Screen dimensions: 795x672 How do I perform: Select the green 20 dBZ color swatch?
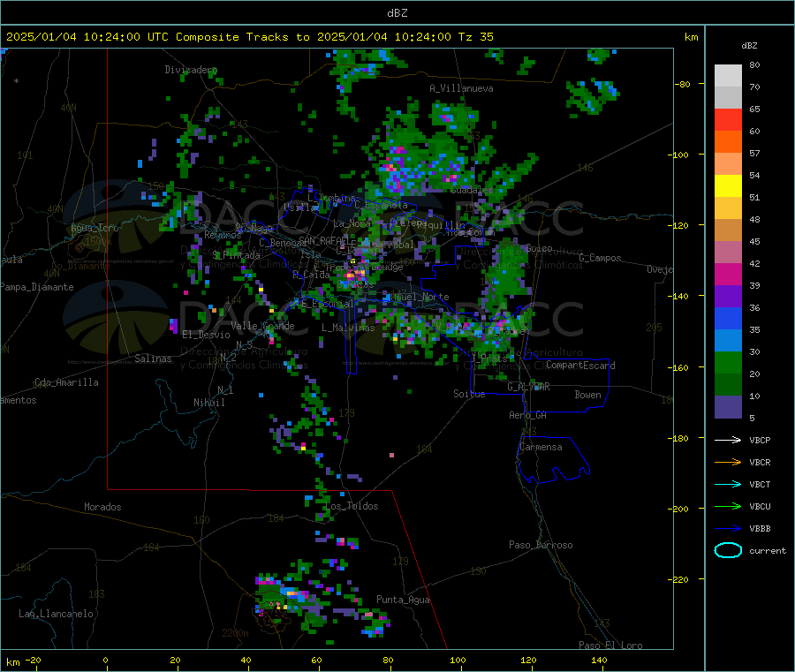click(x=728, y=362)
